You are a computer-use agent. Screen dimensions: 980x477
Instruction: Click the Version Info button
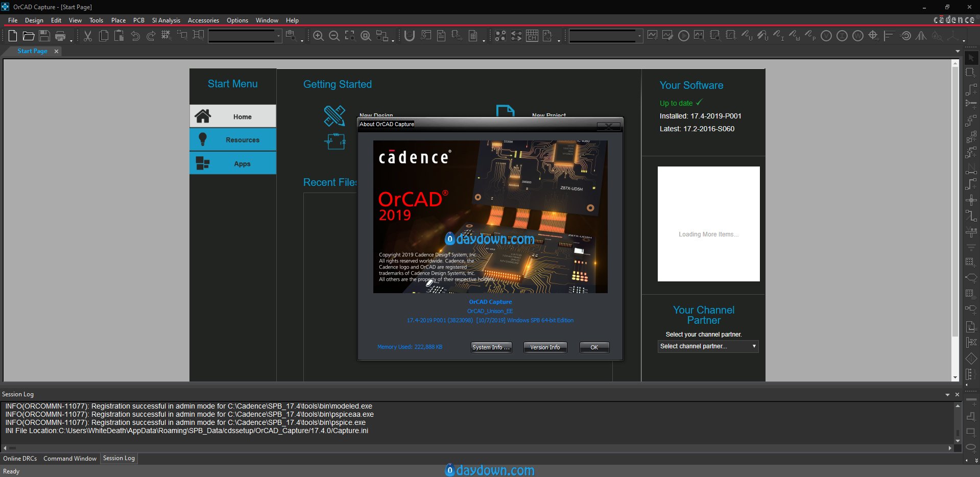(x=545, y=347)
